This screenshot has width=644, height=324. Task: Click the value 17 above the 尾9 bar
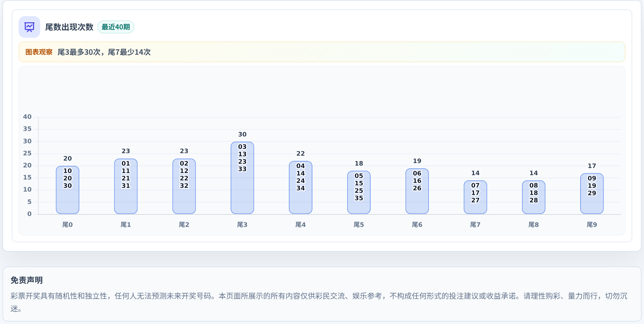[x=592, y=166]
